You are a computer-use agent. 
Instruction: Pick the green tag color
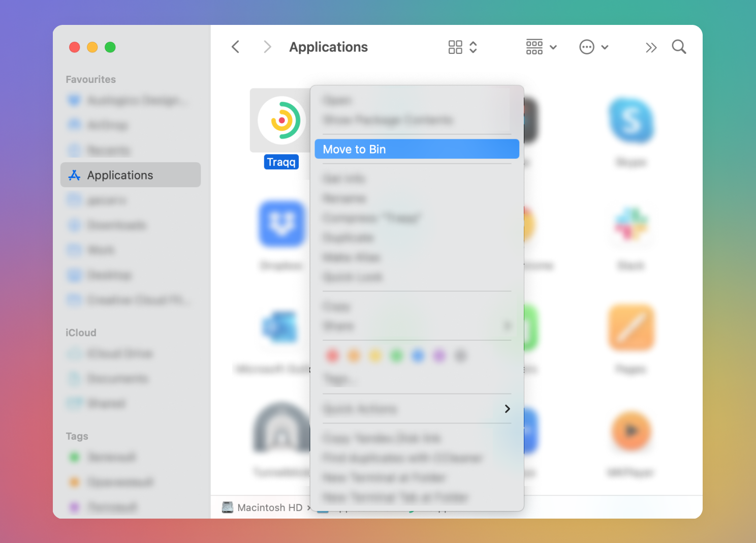[x=396, y=355]
